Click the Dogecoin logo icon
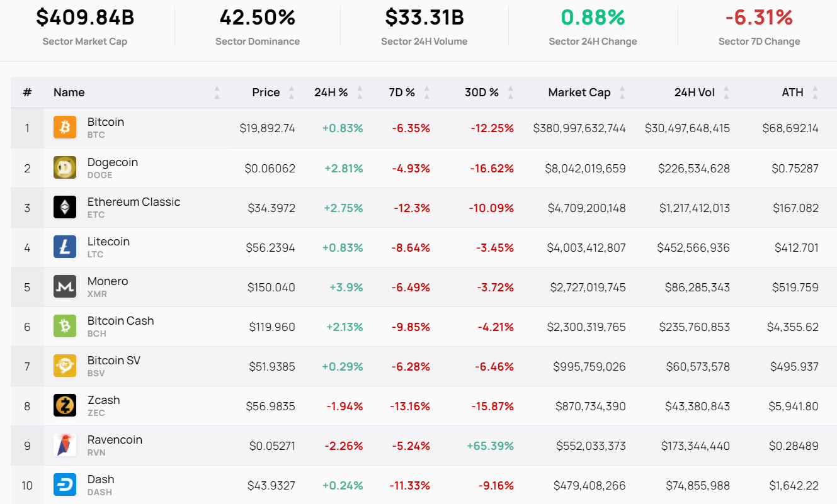837x504 pixels. pos(65,167)
